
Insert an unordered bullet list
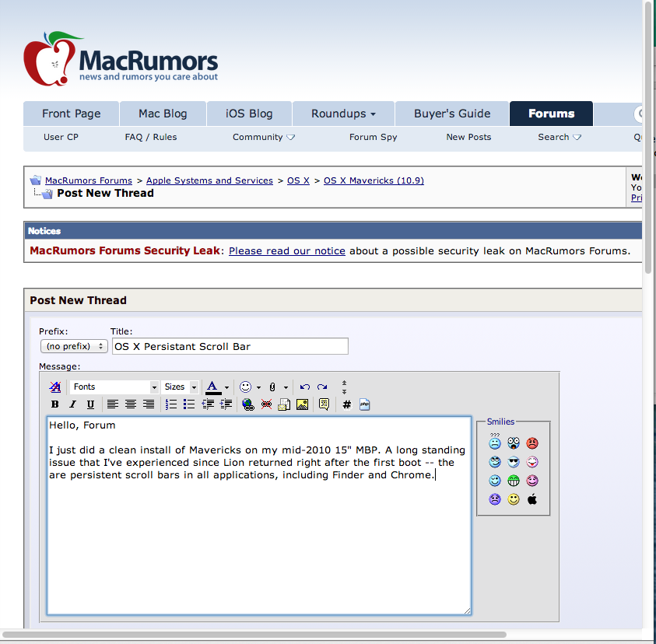(189, 404)
